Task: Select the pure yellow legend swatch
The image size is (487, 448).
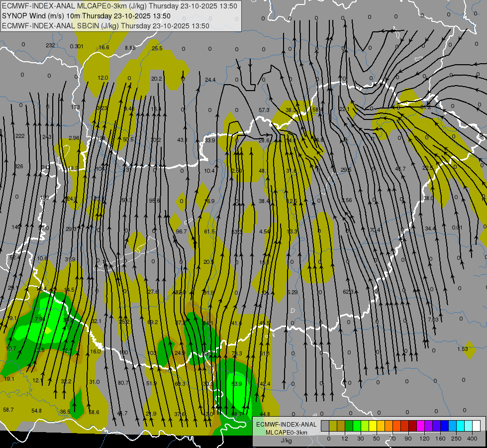Action: [x=373, y=426]
